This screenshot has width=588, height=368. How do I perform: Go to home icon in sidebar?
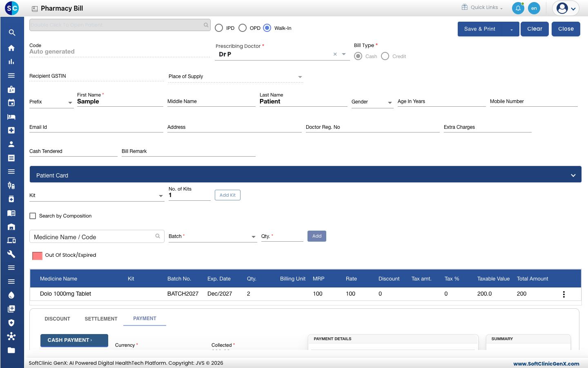pos(11,48)
